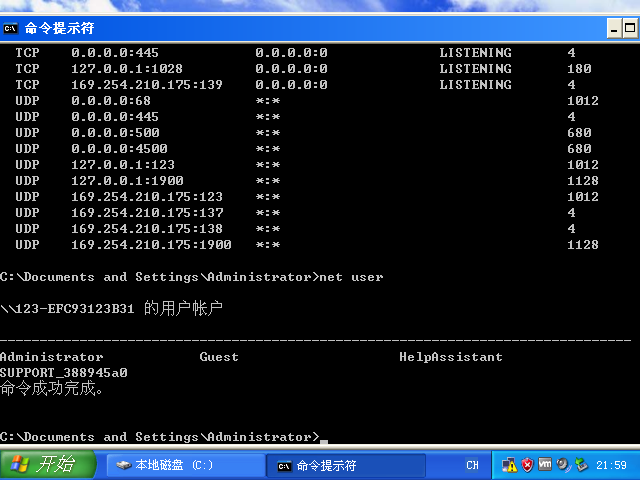Viewport: 640px width, 480px height.
Task: Click the speaker volume tray icon
Action: (563, 465)
